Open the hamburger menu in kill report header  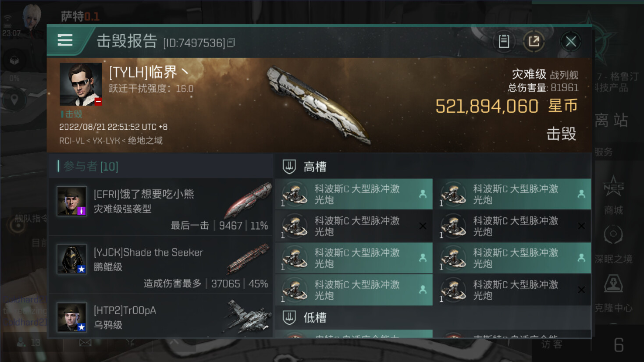pyautogui.click(x=65, y=40)
